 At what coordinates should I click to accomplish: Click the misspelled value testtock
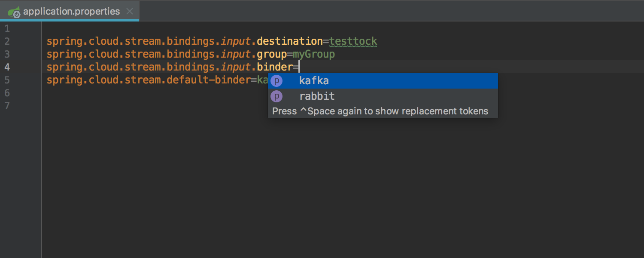353,42
